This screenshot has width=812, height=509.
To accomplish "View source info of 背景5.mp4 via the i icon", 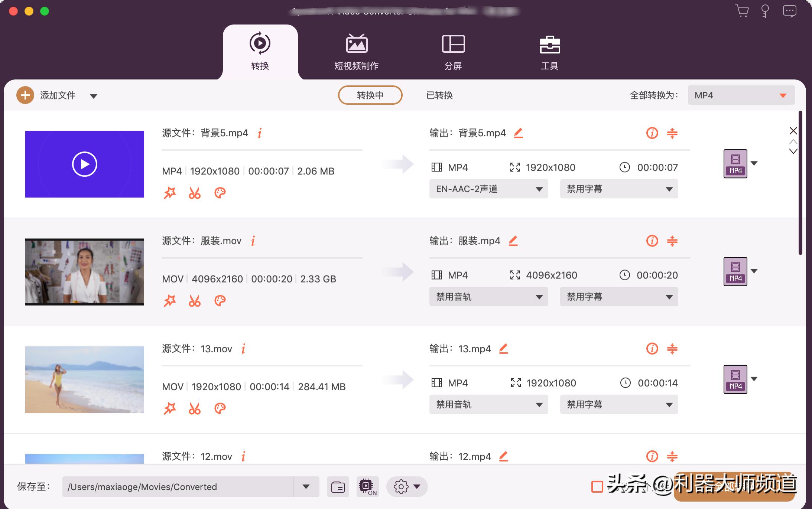I will [x=259, y=133].
